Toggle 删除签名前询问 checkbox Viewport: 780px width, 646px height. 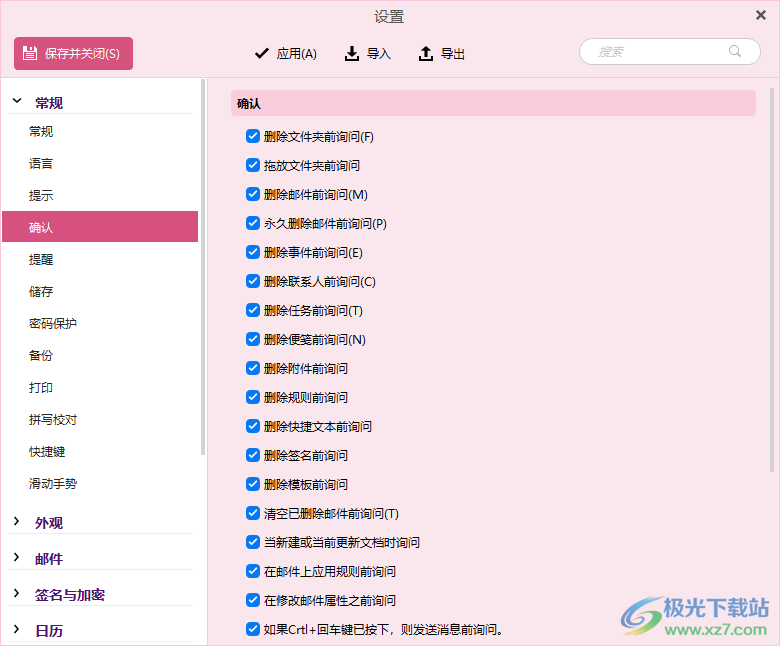point(253,455)
